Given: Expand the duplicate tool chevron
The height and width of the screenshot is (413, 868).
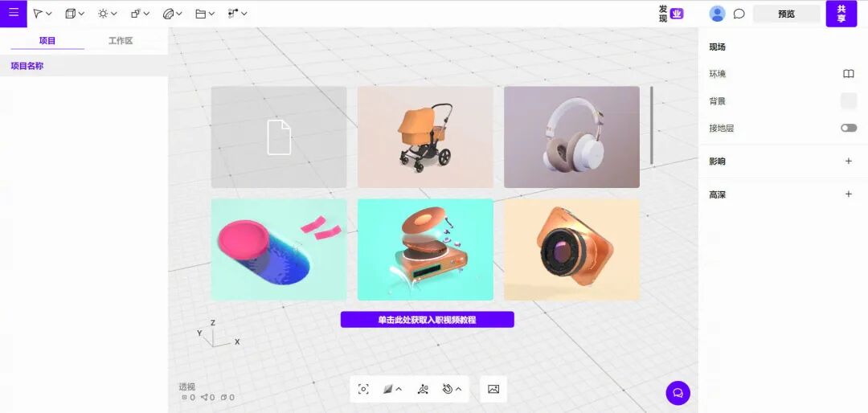Looking at the screenshot, I should point(147,14).
